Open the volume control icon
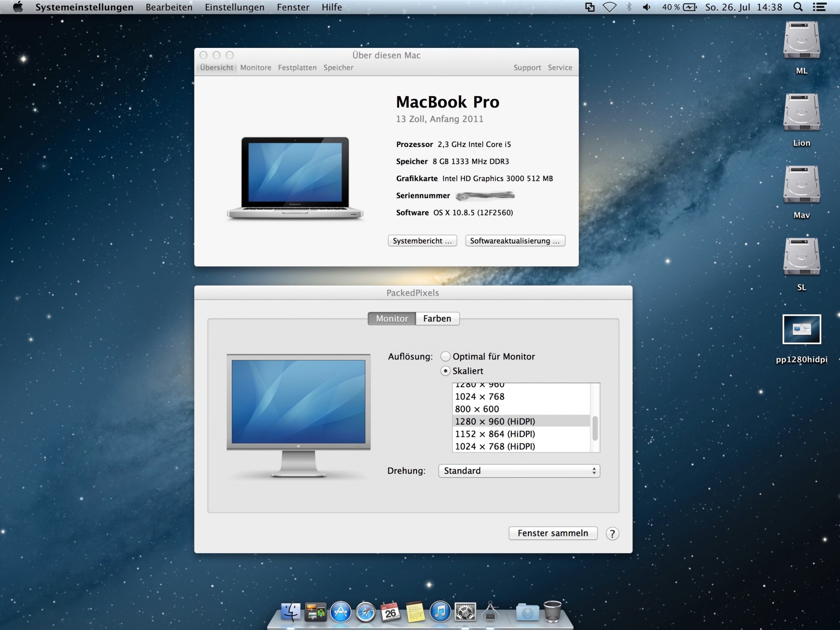 tap(647, 7)
